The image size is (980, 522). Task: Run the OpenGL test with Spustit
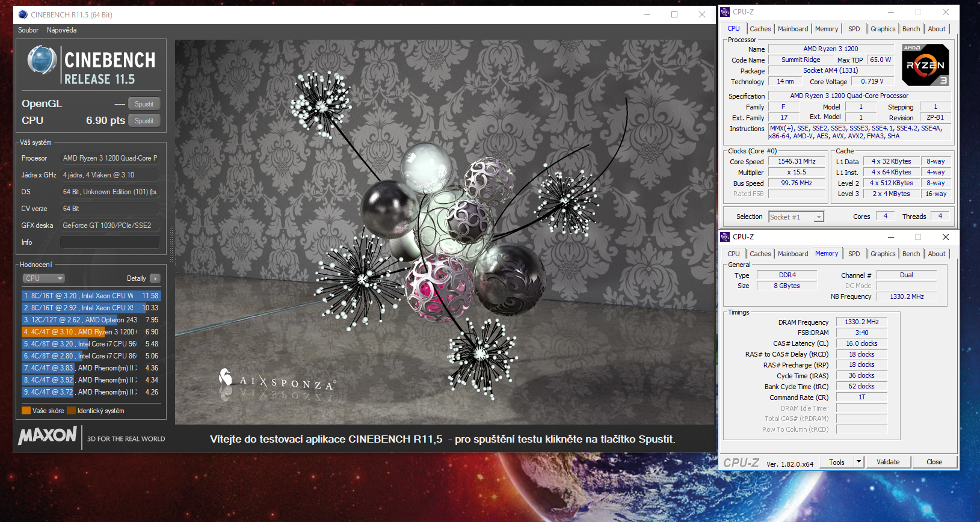pos(144,104)
